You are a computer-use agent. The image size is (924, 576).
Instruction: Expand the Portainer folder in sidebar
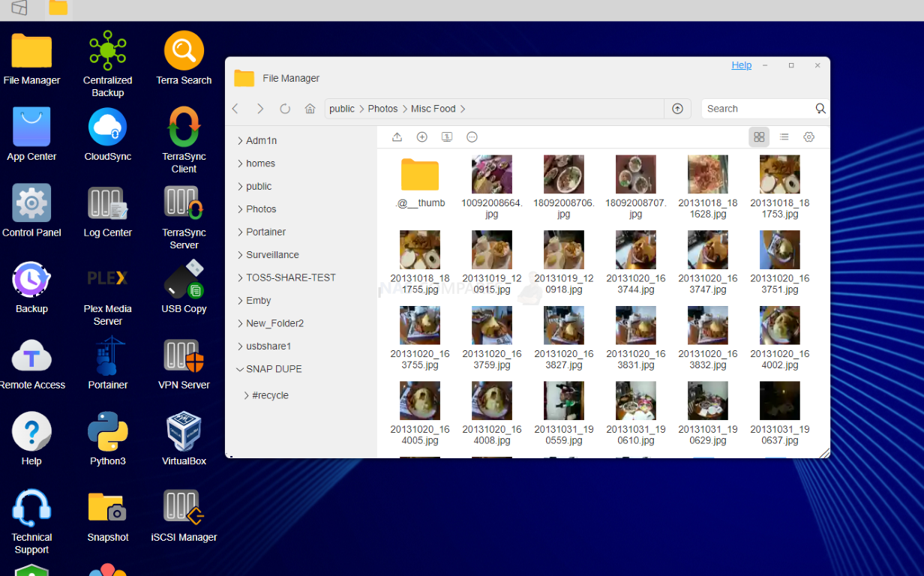(x=240, y=232)
